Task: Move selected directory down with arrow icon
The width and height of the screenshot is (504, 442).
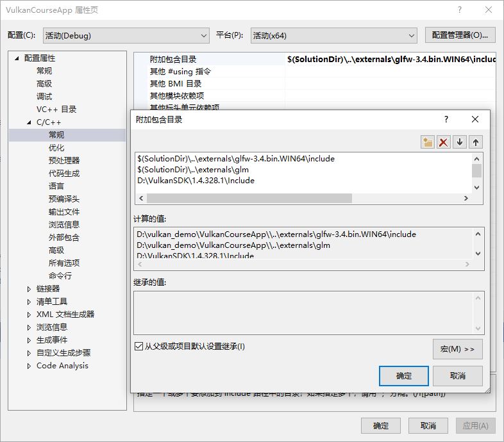Action: [460, 142]
